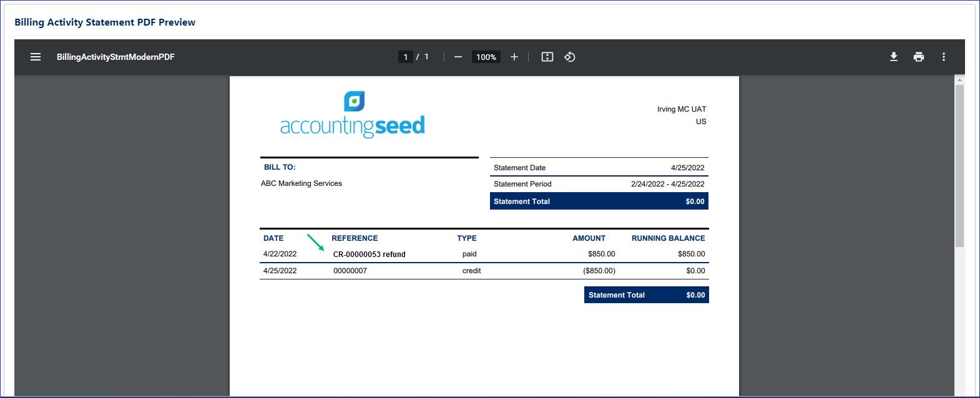Viewport: 980px width, 398px height.
Task: Download the billing statement PDF
Action: pos(894,57)
